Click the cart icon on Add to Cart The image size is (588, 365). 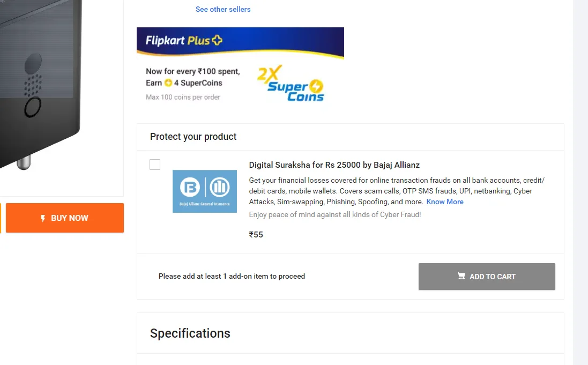[461, 276]
